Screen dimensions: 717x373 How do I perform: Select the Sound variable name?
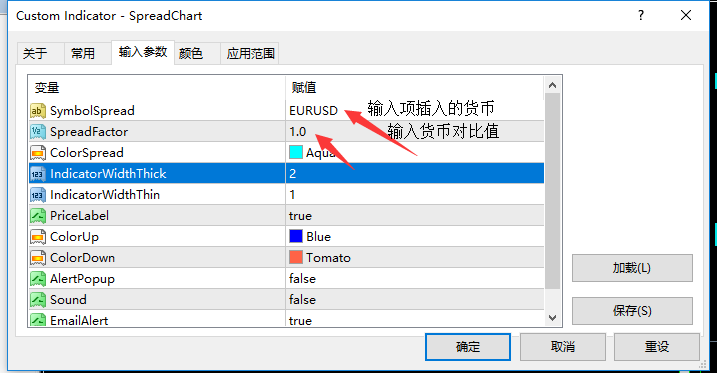pos(68,300)
